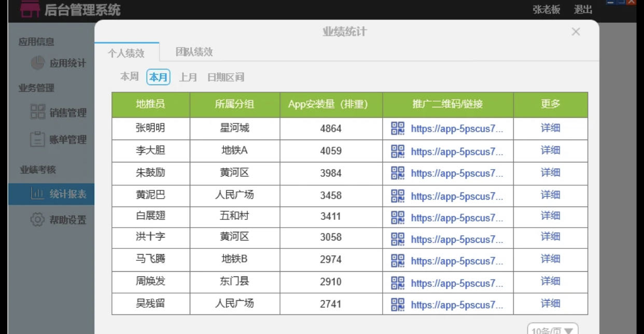Open promotion link in 黄泥巴 row
This screenshot has height=334, width=644.
[x=457, y=197]
